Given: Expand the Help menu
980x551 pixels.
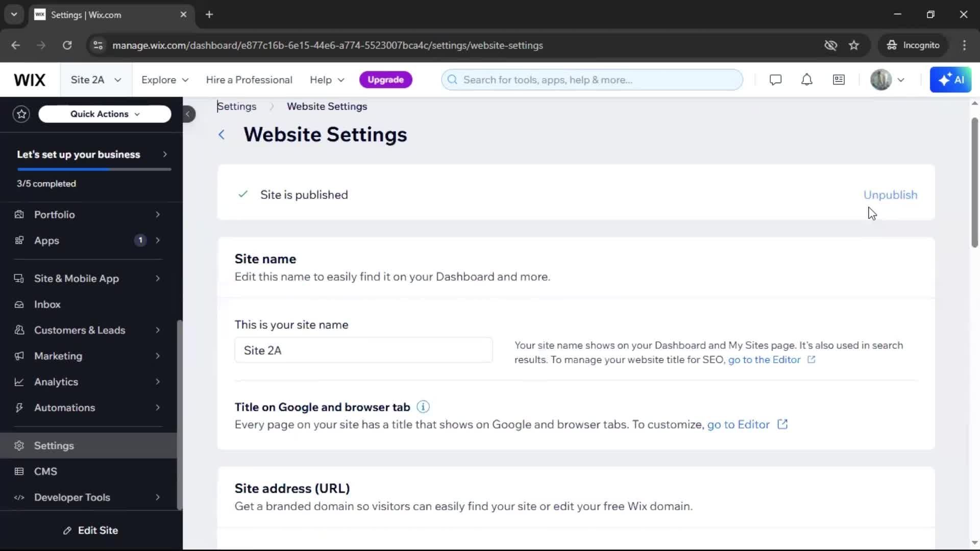Looking at the screenshot, I should [x=327, y=80].
